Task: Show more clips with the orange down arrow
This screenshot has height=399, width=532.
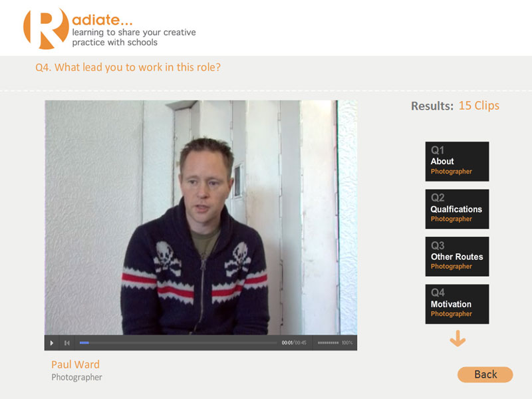Action: 458,338
